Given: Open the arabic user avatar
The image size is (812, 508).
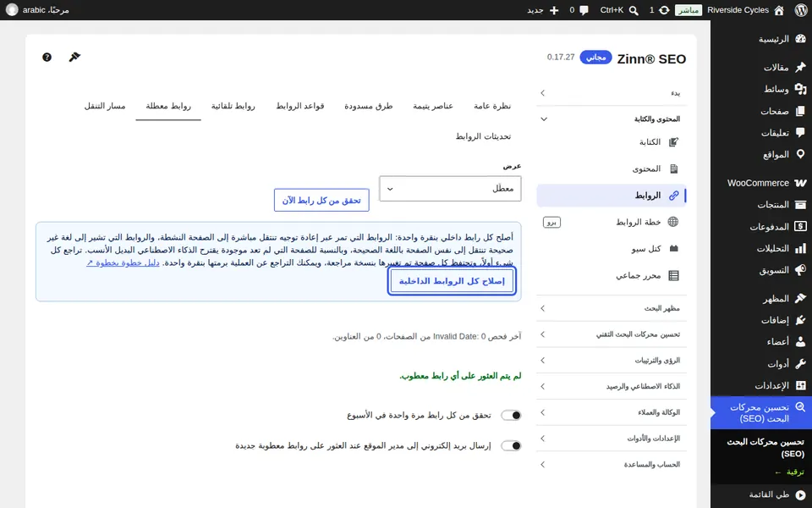Looking at the screenshot, I should (x=11, y=10).
